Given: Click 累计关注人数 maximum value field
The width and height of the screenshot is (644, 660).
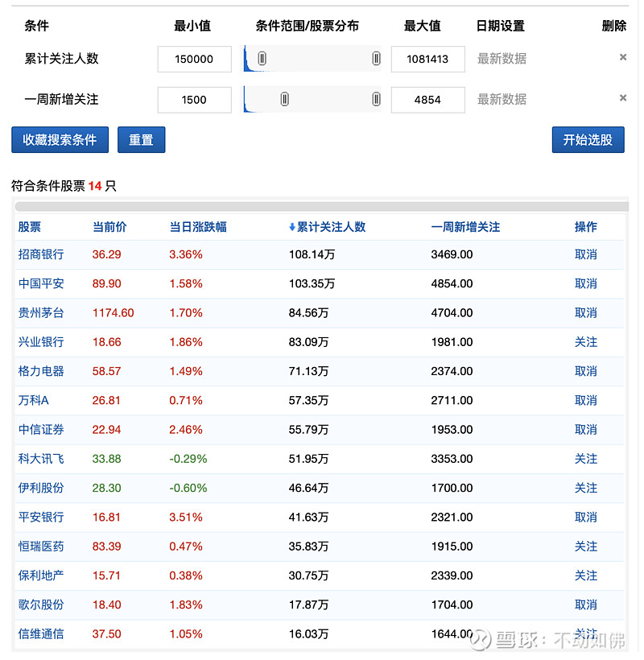Looking at the screenshot, I should click(427, 59).
